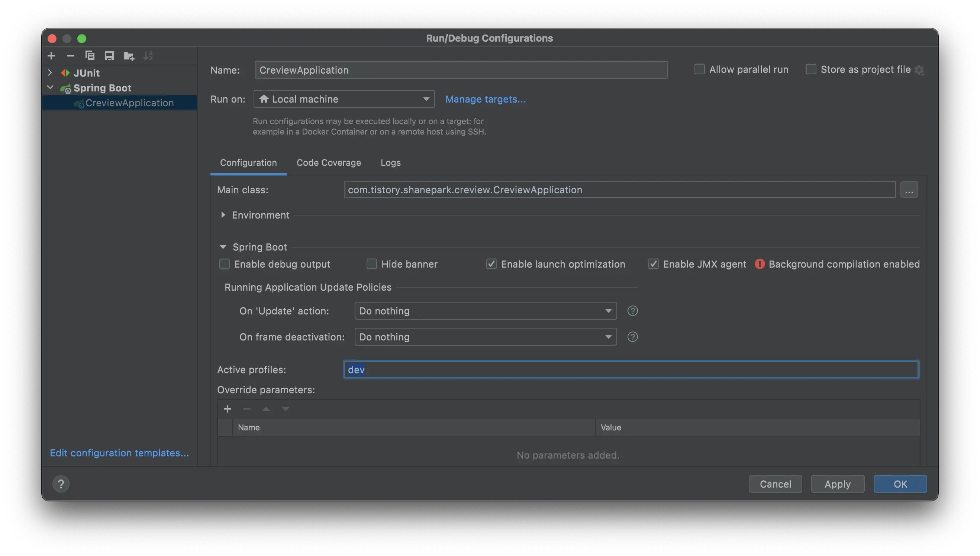Add a new run configuration

pos(51,56)
